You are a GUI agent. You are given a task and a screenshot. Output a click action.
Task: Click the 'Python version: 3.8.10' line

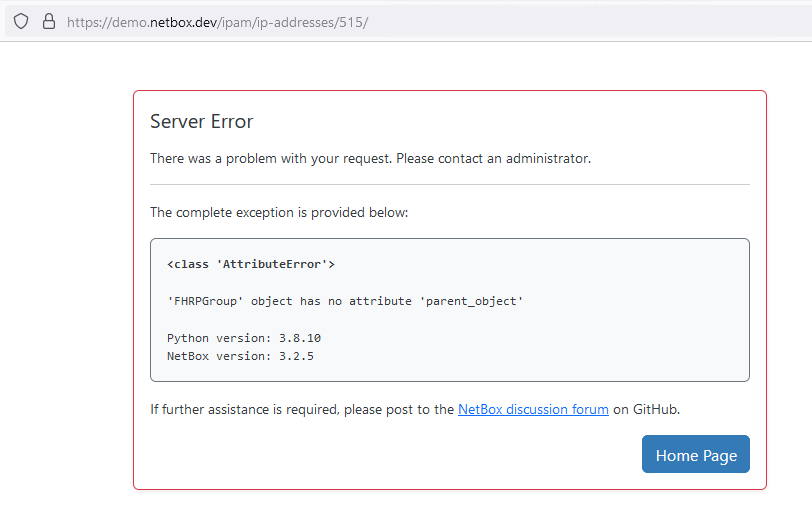click(x=244, y=338)
